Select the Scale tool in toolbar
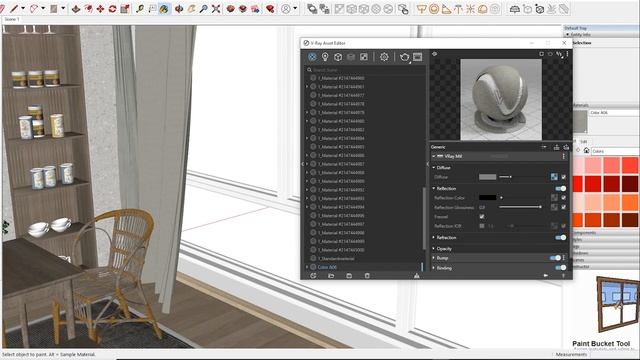Viewport: 640px width, 360px height. [125, 9]
